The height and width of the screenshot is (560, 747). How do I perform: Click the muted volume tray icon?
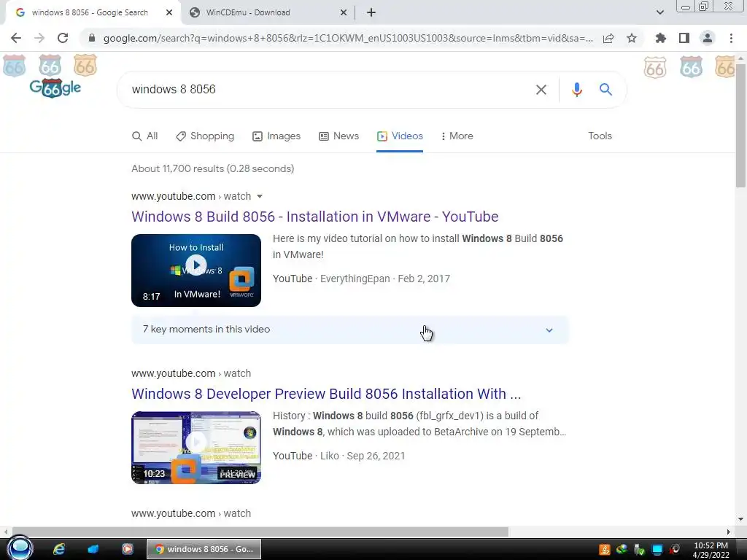tap(674, 550)
